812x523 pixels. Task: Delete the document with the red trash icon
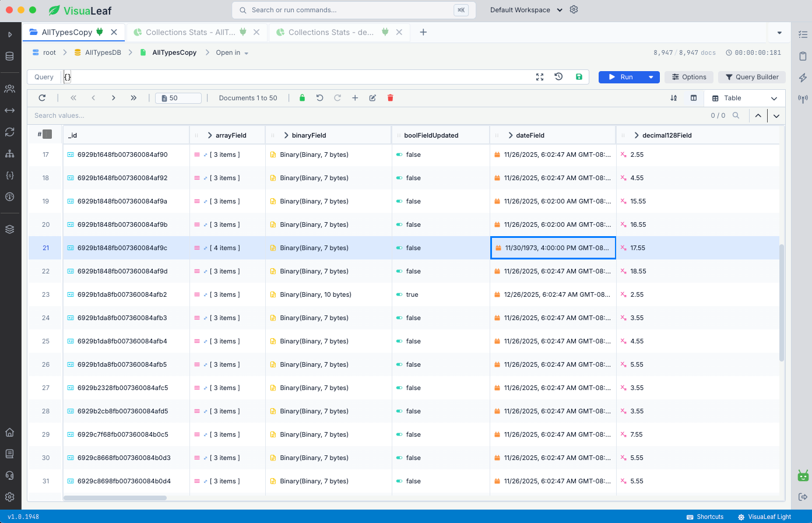pyautogui.click(x=391, y=98)
